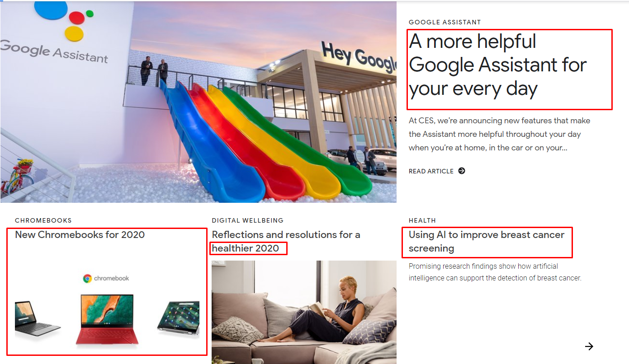This screenshot has height=364, width=629.
Task: Open 'Using AI to improve breast cancer screening'
Action: (x=487, y=242)
